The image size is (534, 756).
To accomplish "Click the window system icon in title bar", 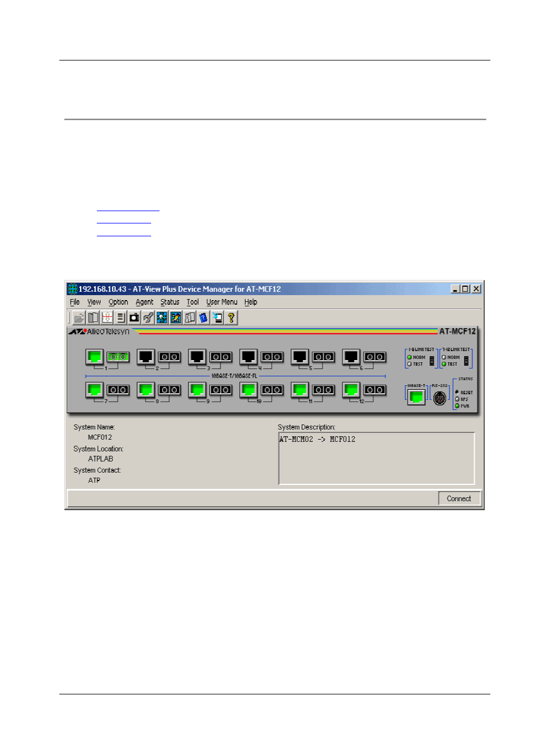I will click(x=72, y=289).
